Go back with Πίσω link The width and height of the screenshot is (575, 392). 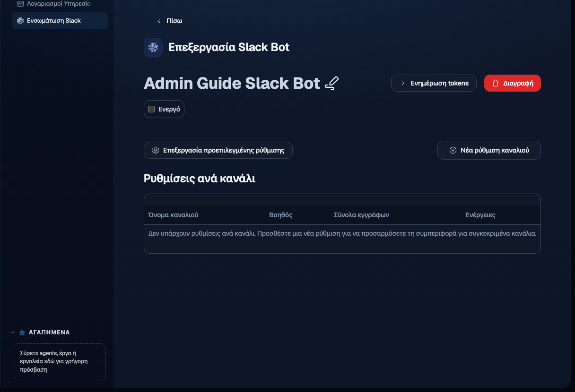pyautogui.click(x=169, y=21)
